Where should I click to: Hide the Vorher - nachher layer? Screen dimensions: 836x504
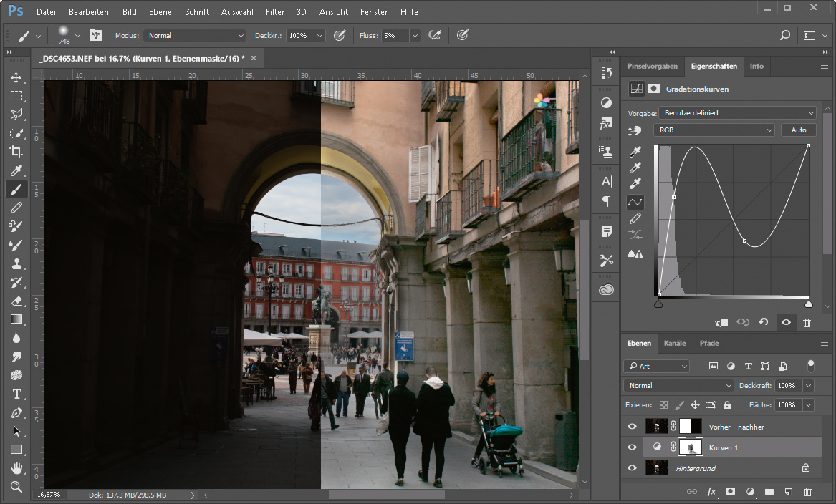coord(632,427)
